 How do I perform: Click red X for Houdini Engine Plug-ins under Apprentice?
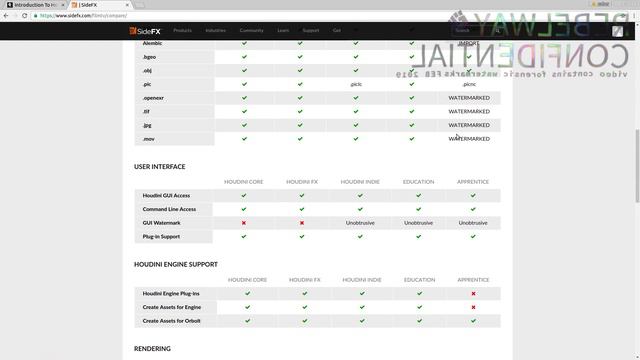[x=473, y=293]
